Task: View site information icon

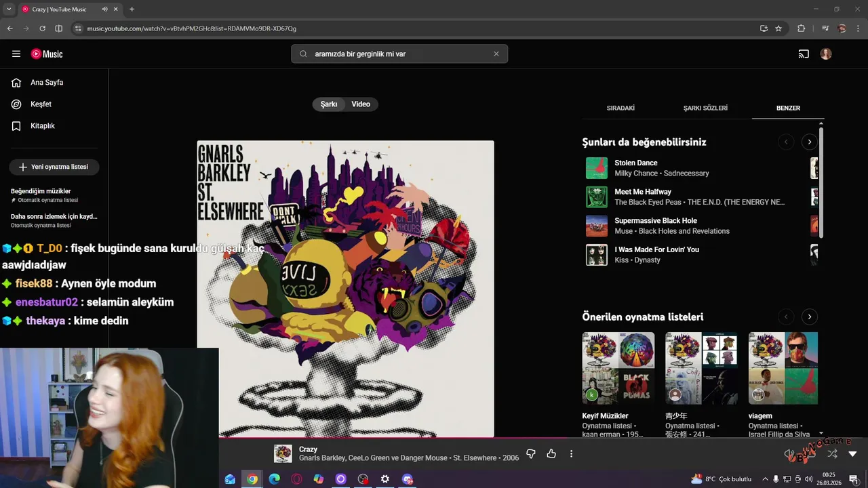Action: pos(78,28)
